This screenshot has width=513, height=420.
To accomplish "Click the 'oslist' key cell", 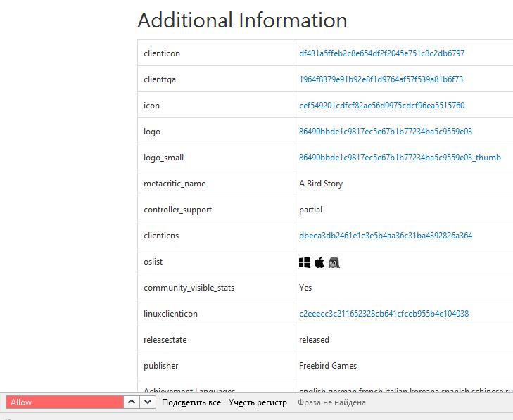I will tap(215, 261).
